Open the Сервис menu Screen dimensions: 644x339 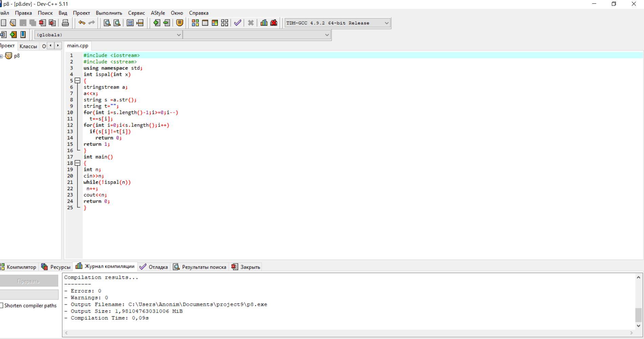pos(137,13)
